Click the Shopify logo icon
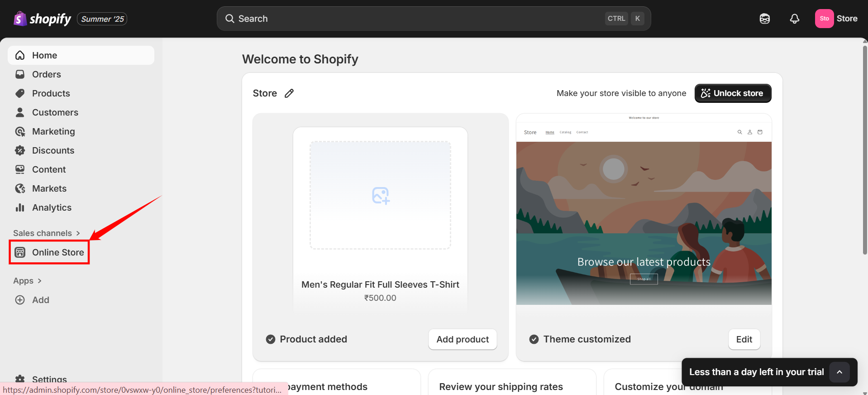 (x=20, y=19)
